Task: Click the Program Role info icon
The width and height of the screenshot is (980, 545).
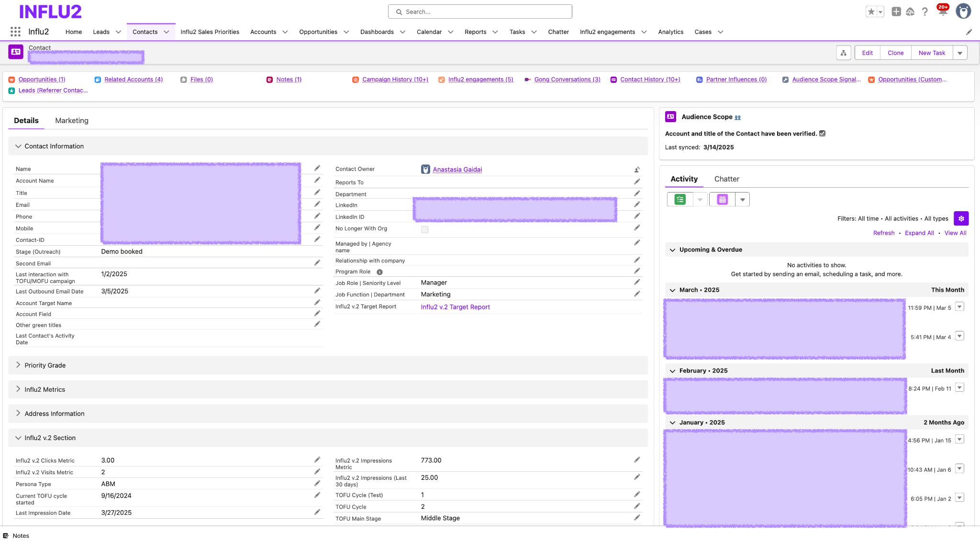Action: pos(379,272)
